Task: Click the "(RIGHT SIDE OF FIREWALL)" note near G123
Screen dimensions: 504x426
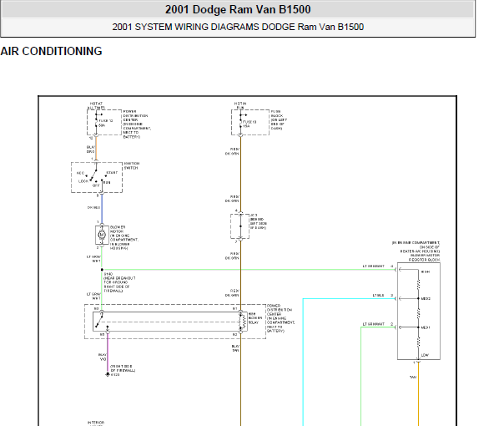Action: click(x=123, y=368)
